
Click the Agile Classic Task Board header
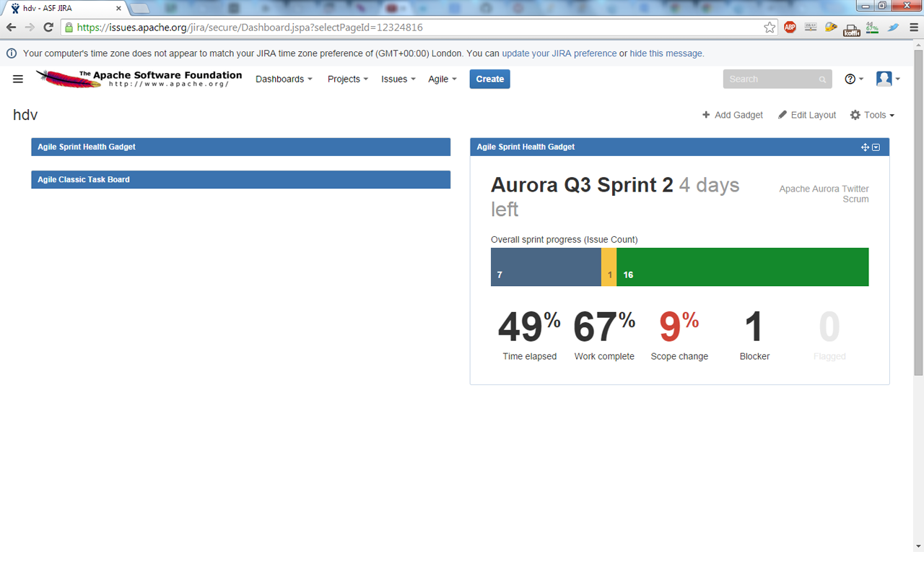240,179
